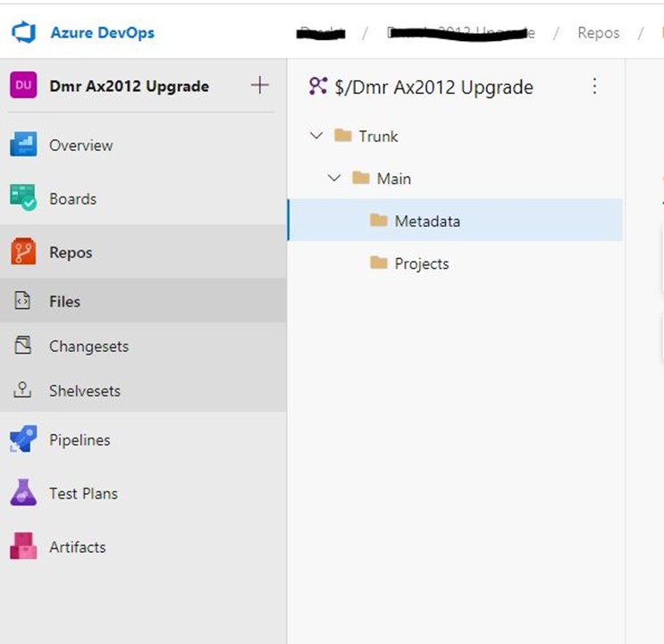The width and height of the screenshot is (664, 644).
Task: Open Changesets under Repos
Action: pyautogui.click(x=89, y=347)
